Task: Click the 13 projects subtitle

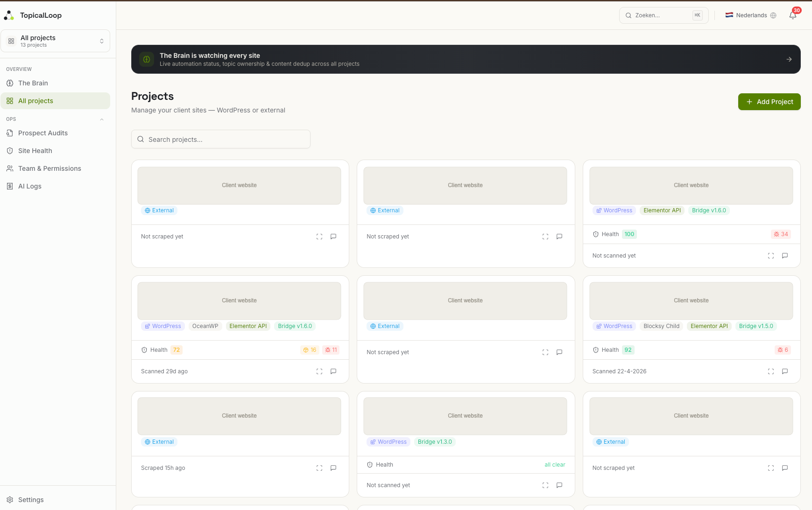Action: (34, 45)
